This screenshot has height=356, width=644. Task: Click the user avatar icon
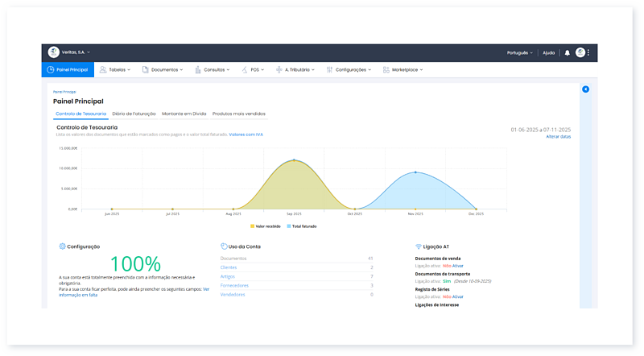[580, 52]
